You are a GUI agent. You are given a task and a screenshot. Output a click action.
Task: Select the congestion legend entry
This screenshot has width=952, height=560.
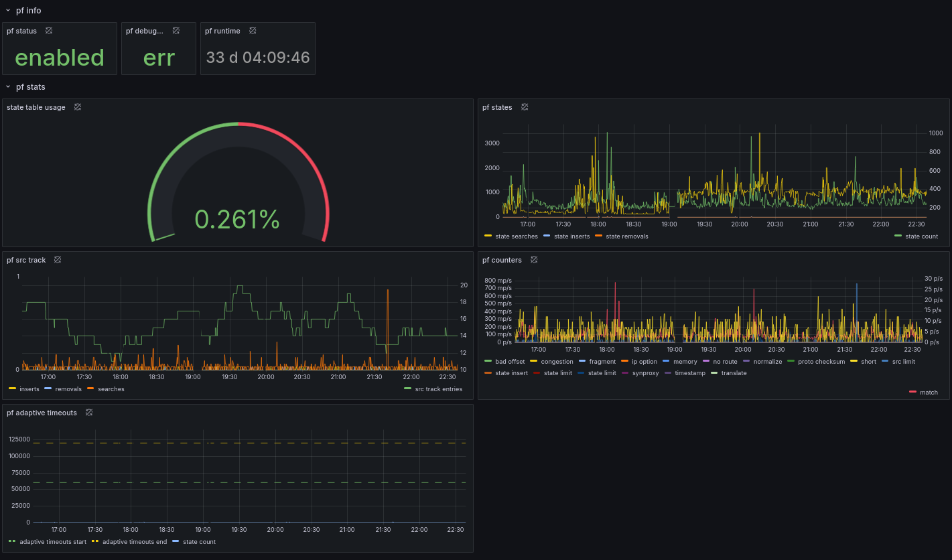pos(557,362)
